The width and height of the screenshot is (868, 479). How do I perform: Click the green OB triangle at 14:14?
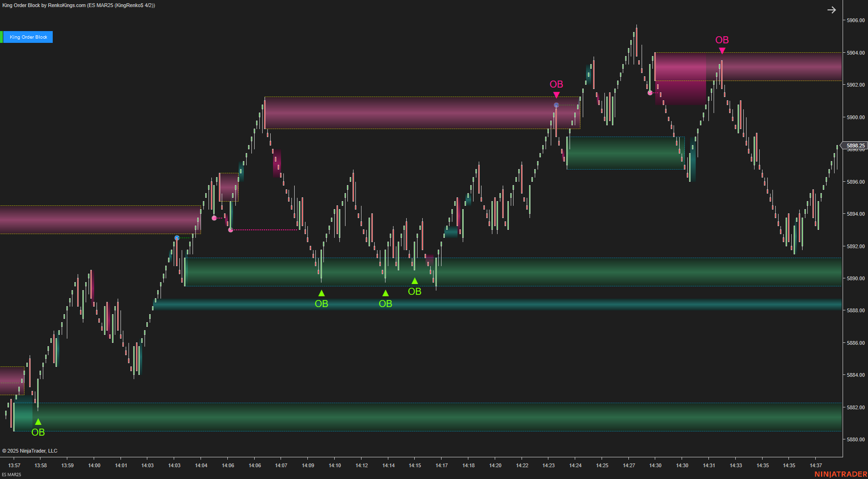pos(386,293)
